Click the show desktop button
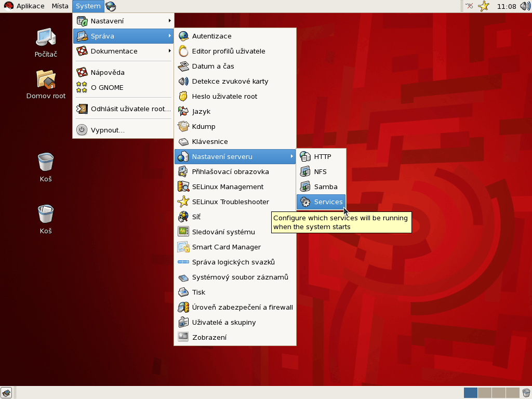Screen dimensions: 532x399 click(6, 393)
